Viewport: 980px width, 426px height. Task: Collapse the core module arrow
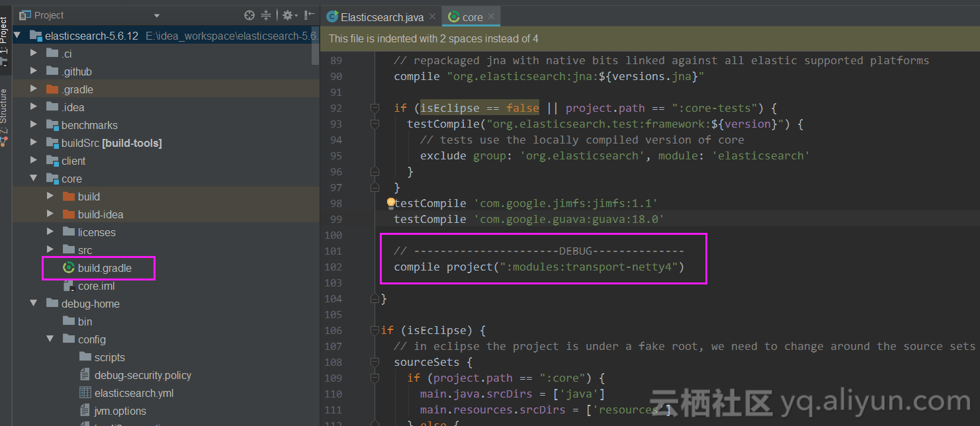tap(34, 179)
